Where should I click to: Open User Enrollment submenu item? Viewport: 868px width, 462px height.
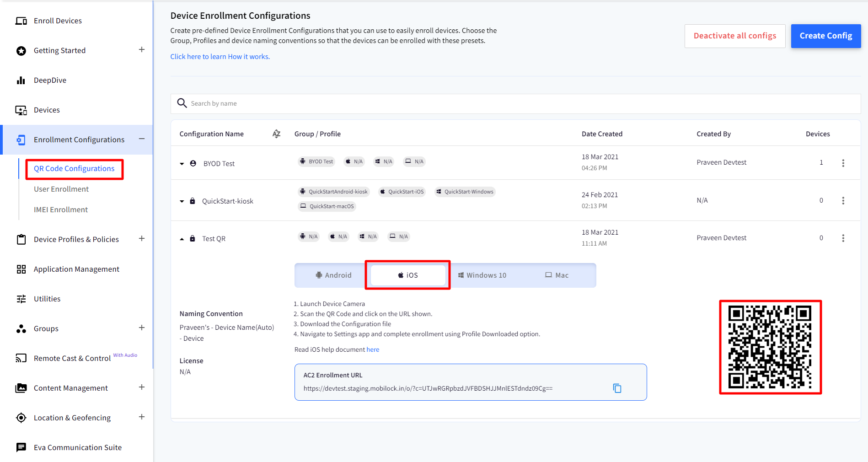[x=61, y=189]
